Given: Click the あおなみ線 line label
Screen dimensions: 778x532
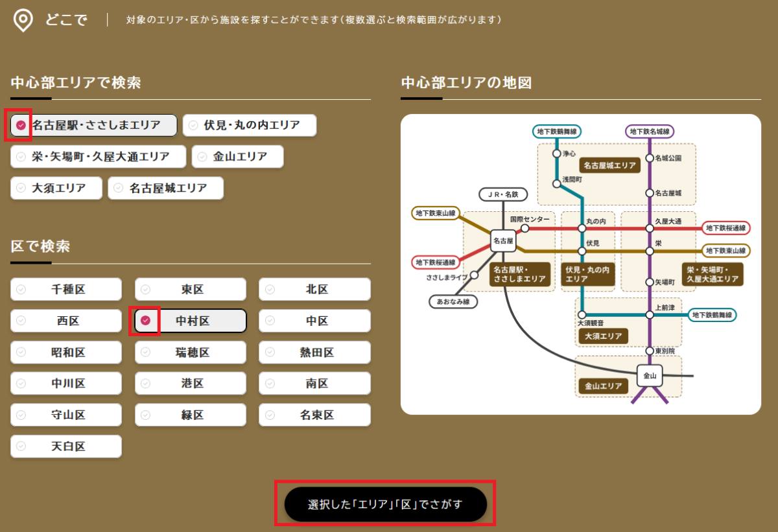Looking at the screenshot, I should pyautogui.click(x=453, y=302).
